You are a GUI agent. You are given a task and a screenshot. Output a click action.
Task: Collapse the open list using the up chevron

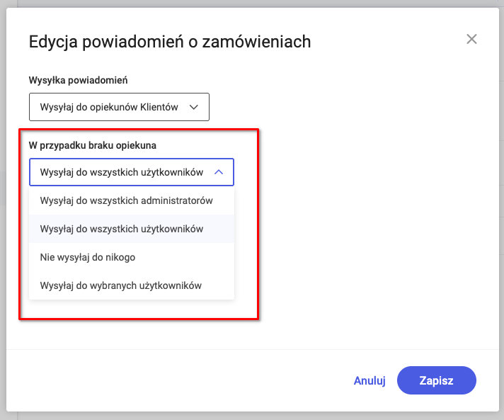tap(219, 172)
